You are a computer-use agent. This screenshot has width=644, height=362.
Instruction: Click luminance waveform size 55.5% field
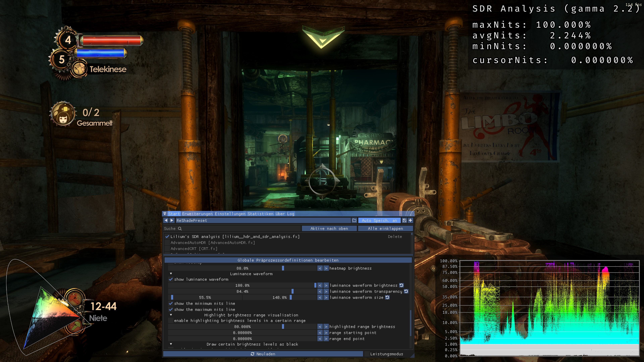[x=205, y=297]
